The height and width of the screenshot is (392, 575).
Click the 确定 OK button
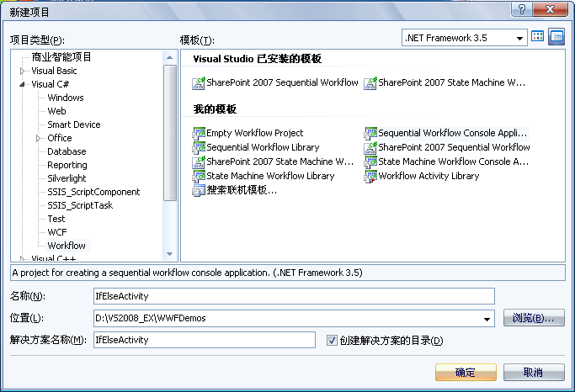(466, 372)
